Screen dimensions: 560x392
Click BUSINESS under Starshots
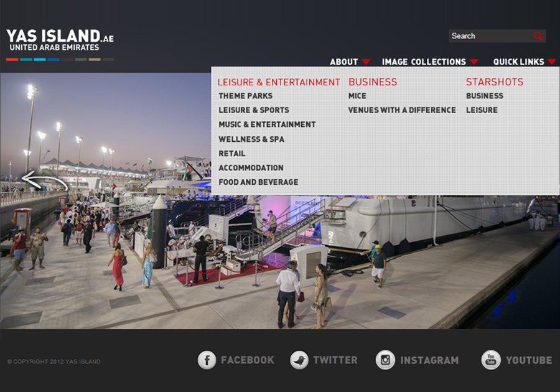tap(485, 96)
